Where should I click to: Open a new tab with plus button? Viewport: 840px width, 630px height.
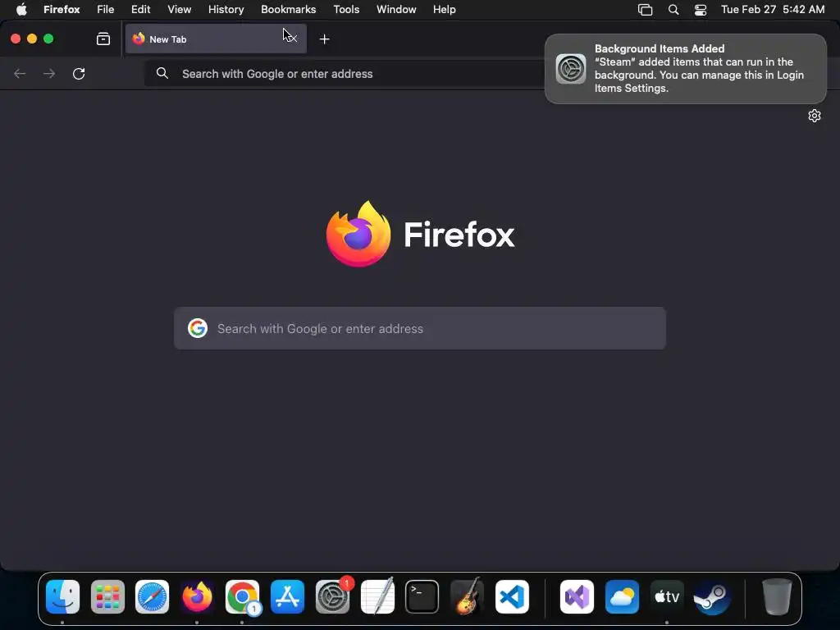(324, 39)
